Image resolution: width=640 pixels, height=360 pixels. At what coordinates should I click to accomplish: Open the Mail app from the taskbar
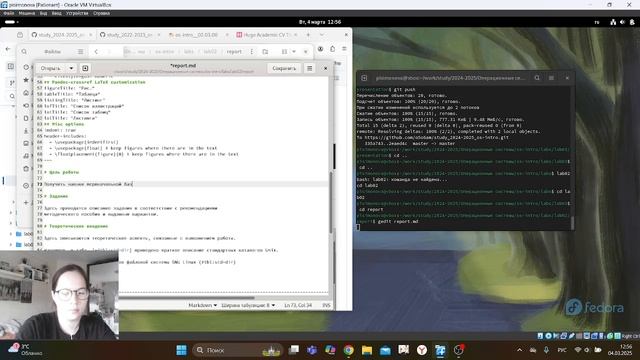[385, 350]
